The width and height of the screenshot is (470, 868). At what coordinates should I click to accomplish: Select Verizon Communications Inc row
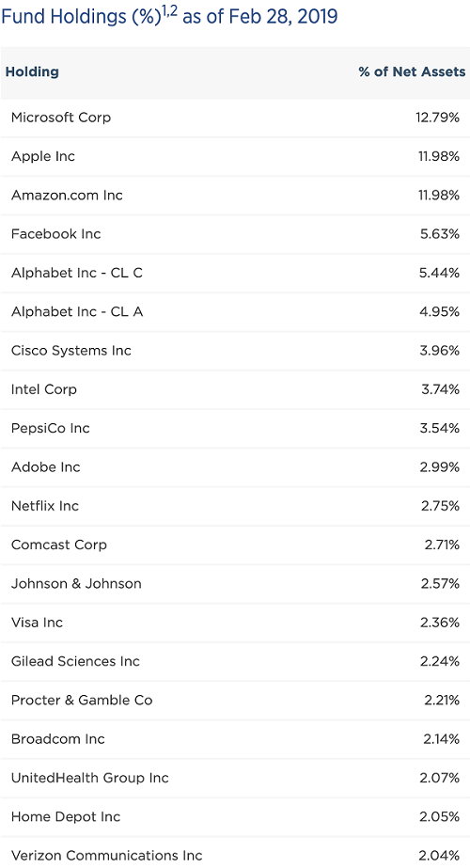(x=235, y=855)
